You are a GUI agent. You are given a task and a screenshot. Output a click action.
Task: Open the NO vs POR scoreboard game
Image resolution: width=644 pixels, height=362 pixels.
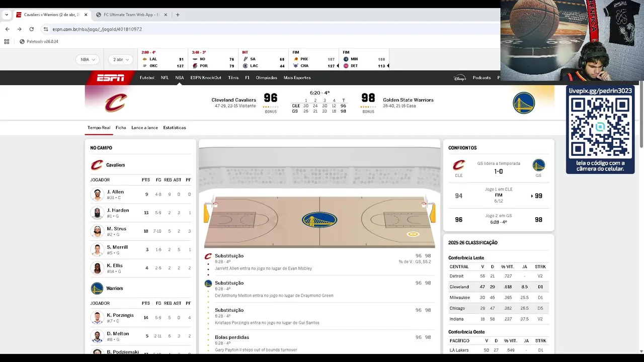coord(213,59)
